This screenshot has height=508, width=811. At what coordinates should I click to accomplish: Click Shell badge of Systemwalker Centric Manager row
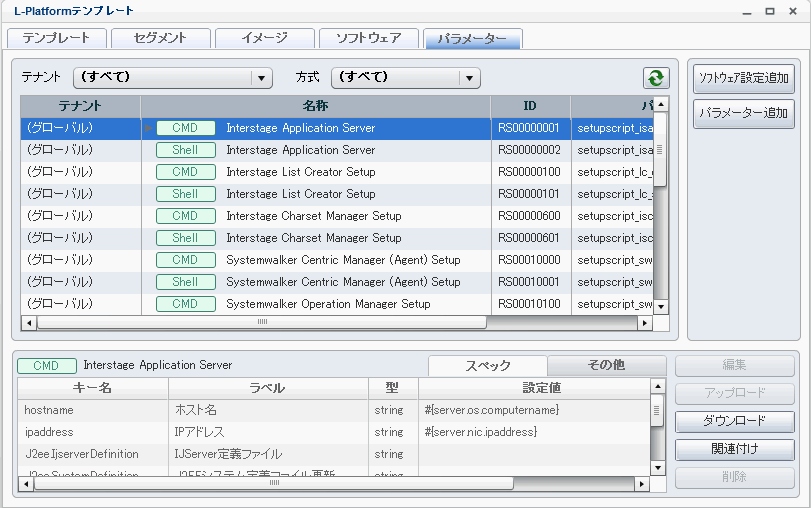point(186,282)
